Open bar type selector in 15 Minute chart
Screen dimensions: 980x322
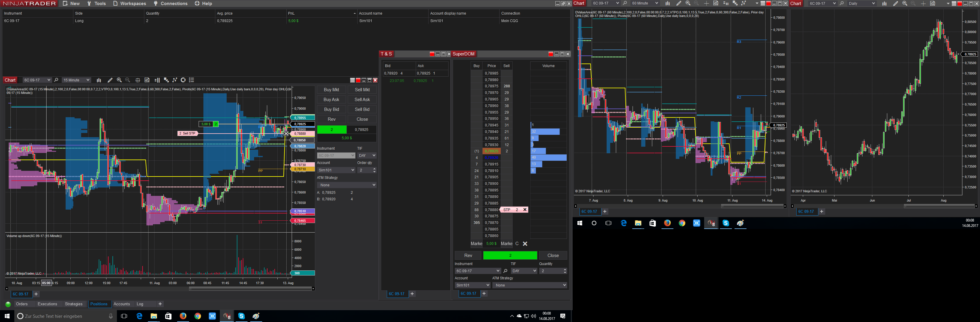click(99, 80)
